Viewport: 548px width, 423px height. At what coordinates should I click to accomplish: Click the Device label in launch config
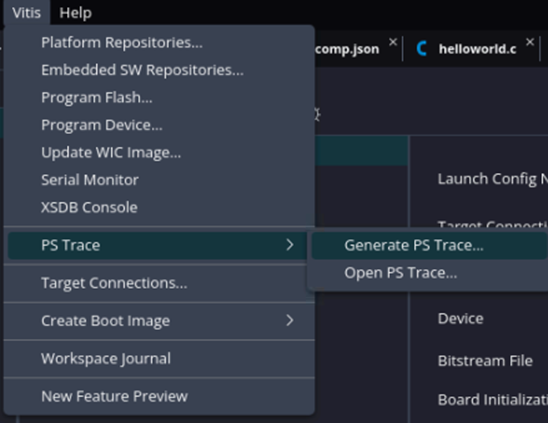pyautogui.click(x=461, y=318)
